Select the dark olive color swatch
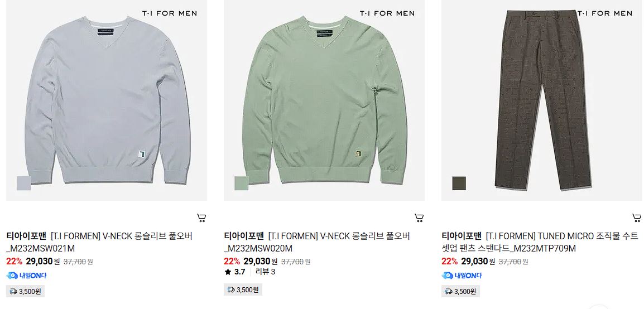The image size is (644, 309). 459,183
